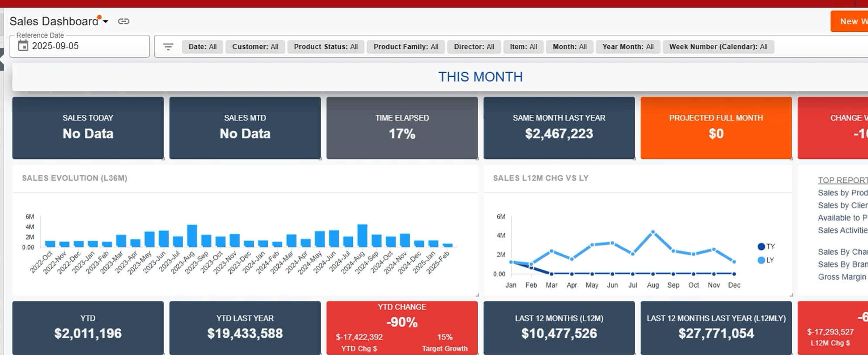The height and width of the screenshot is (355, 868).
Task: Open the Product Status: All filter
Action: 326,47
